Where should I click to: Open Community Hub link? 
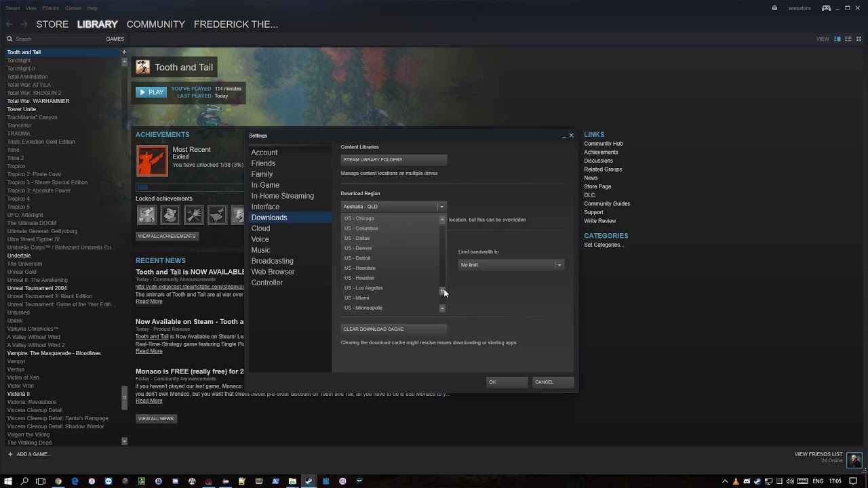click(x=604, y=144)
